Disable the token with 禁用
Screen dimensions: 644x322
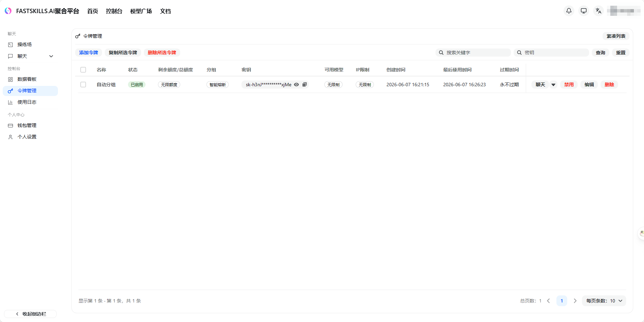tap(569, 85)
